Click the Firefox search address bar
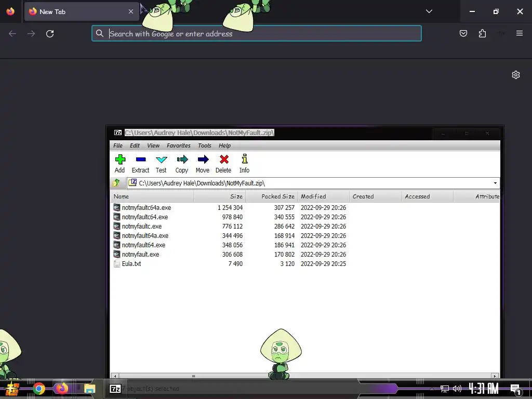This screenshot has width=532, height=399. point(257,34)
